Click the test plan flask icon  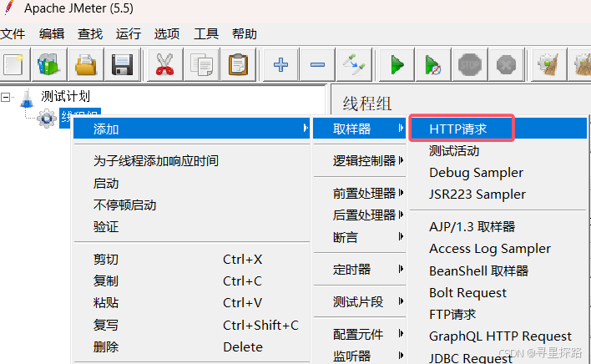pyautogui.click(x=27, y=98)
